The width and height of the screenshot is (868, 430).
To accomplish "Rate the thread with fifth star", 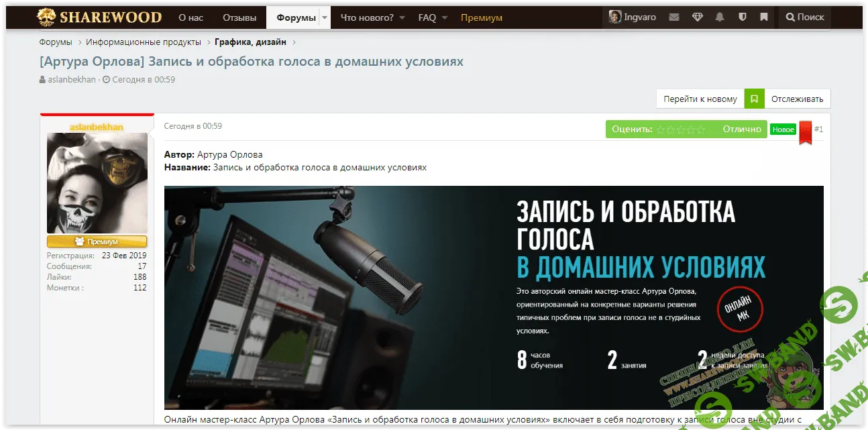I will [x=701, y=129].
